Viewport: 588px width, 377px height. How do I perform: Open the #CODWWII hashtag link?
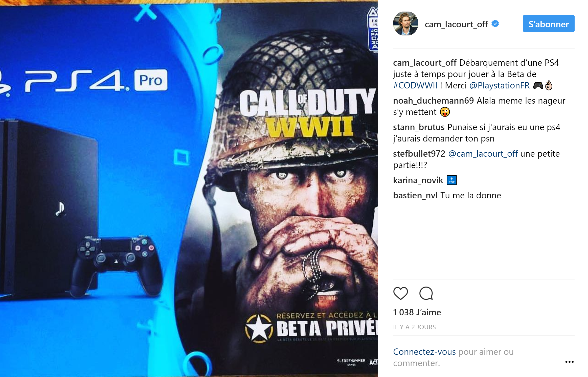(x=415, y=85)
